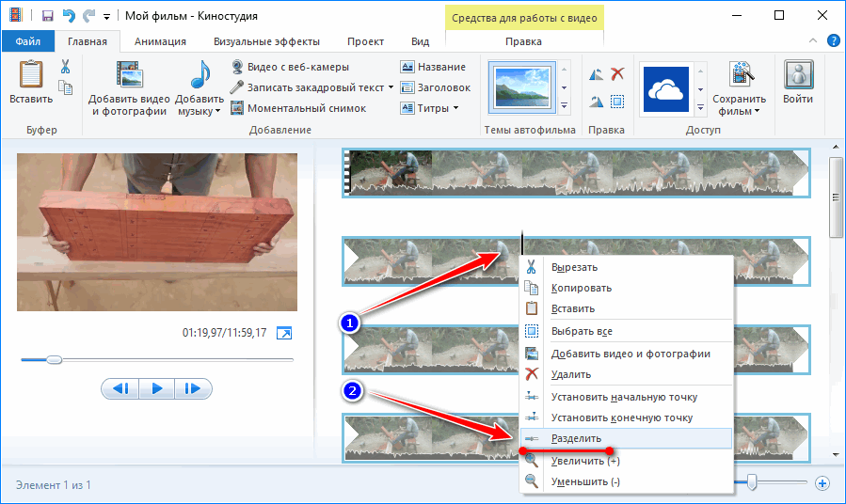The height and width of the screenshot is (504, 846).
Task: Select first video strip in storyboard
Action: (576, 173)
